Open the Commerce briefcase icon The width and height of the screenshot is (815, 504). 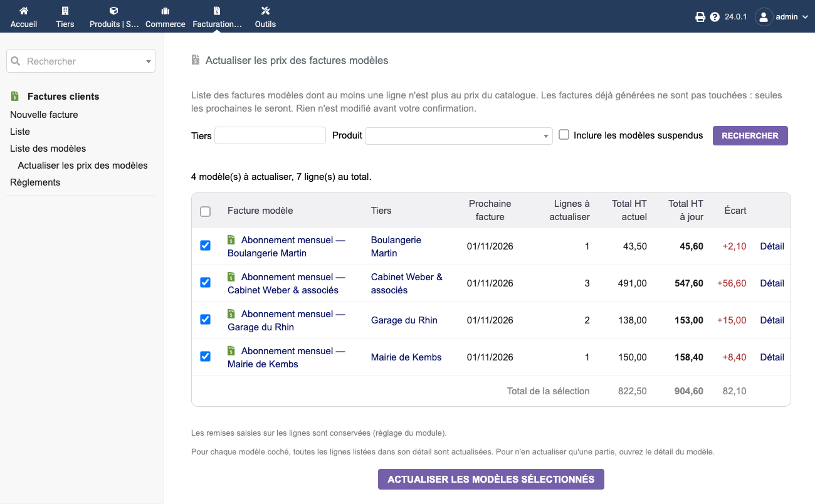[x=166, y=11]
